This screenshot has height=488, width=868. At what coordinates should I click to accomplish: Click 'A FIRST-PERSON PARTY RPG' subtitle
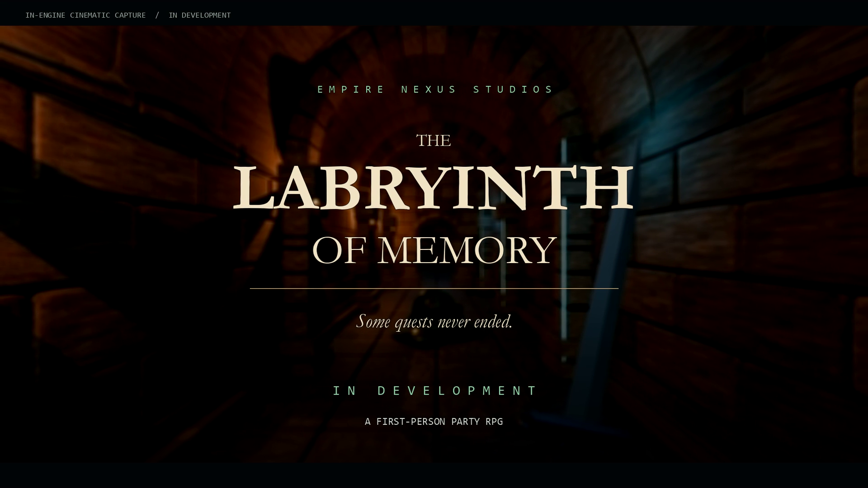[x=434, y=422]
